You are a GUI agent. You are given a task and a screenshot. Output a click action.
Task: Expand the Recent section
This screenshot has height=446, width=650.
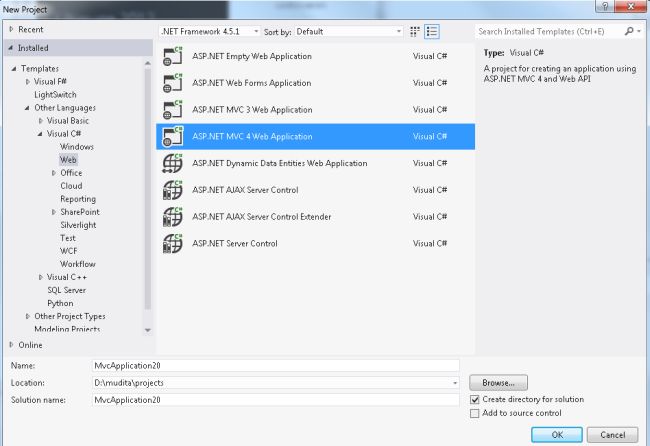(11, 29)
